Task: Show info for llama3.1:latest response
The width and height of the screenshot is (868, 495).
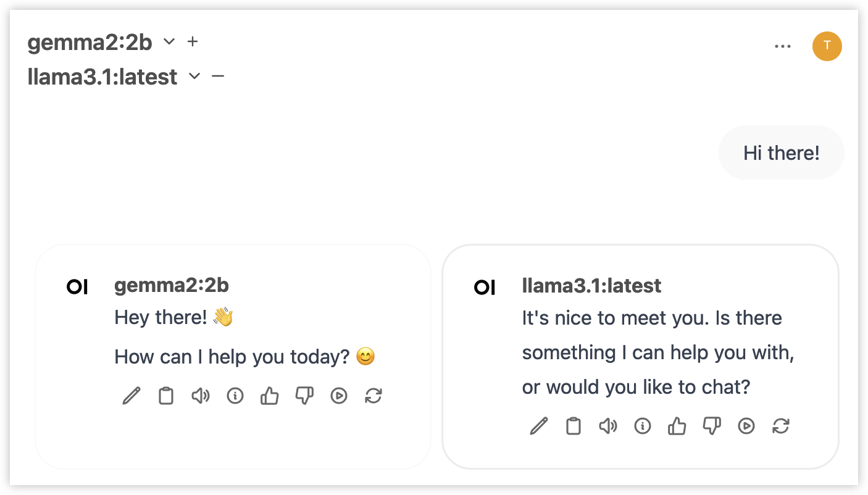Action: 643,426
